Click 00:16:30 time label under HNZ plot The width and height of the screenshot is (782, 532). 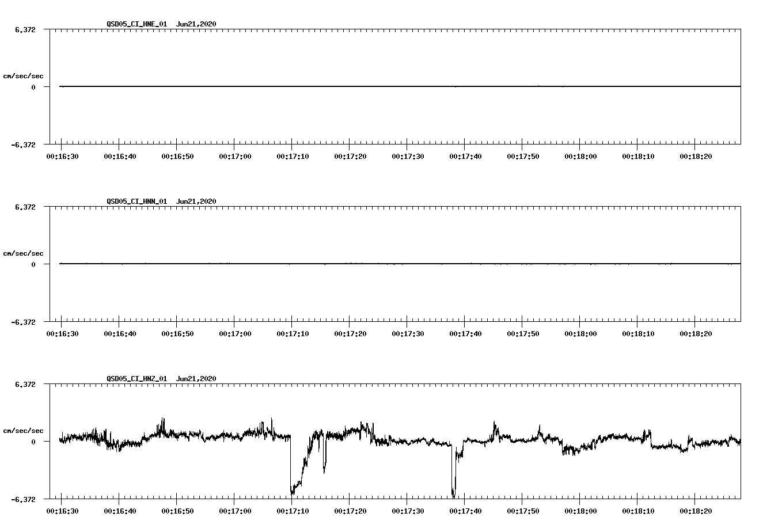click(62, 511)
